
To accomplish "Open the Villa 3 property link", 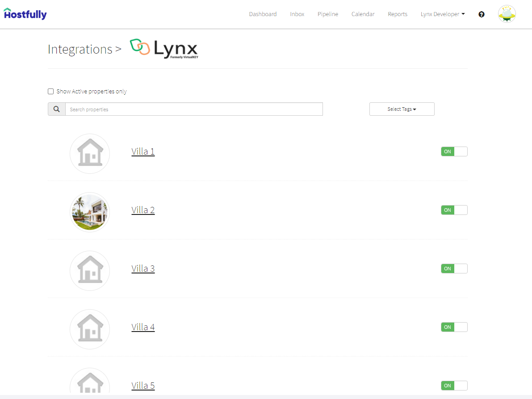I will pyautogui.click(x=143, y=269).
